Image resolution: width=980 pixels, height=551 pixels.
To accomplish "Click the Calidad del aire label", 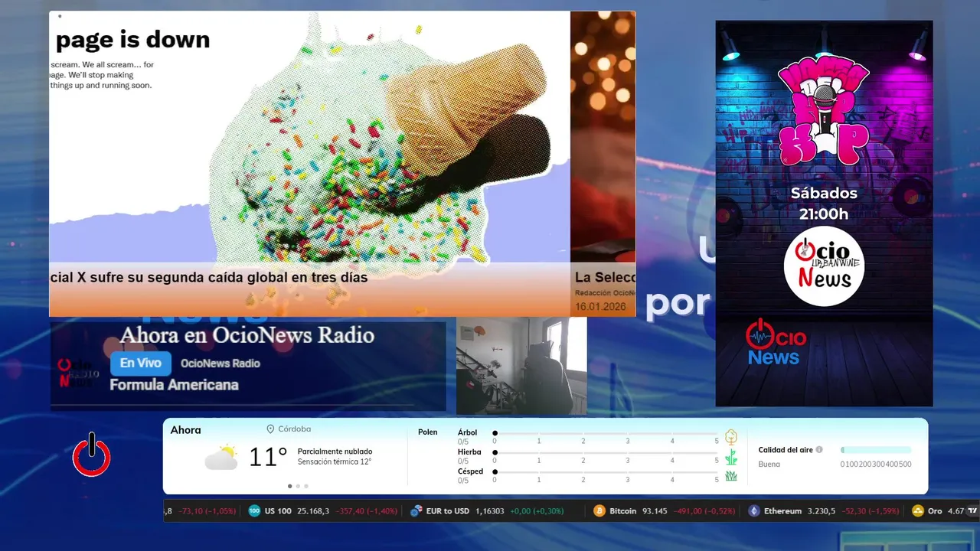I will [x=786, y=450].
